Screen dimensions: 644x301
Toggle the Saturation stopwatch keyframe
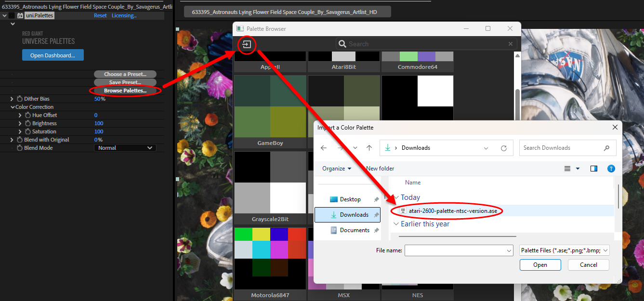pyautogui.click(x=27, y=131)
